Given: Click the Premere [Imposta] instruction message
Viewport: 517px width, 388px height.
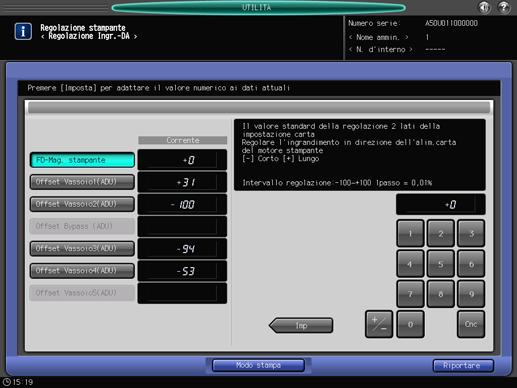Looking at the screenshot, I should 159,88.
